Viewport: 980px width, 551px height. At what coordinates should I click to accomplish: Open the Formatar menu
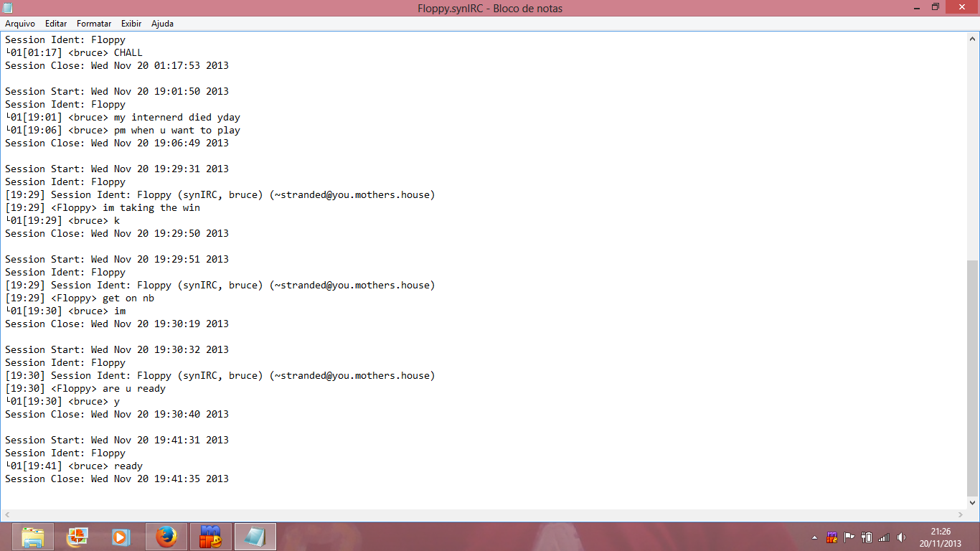[94, 24]
